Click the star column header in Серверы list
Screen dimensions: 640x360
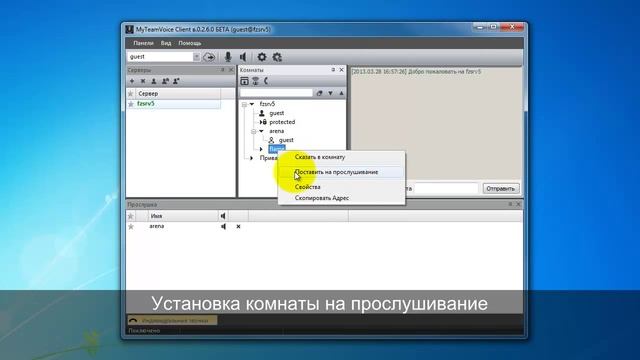(x=131, y=94)
